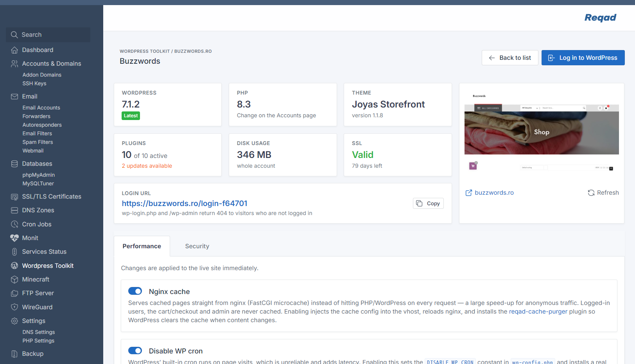Screen dimensions: 635x364
Task: Click the Databases cylinder icon
Action: [x=14, y=164]
